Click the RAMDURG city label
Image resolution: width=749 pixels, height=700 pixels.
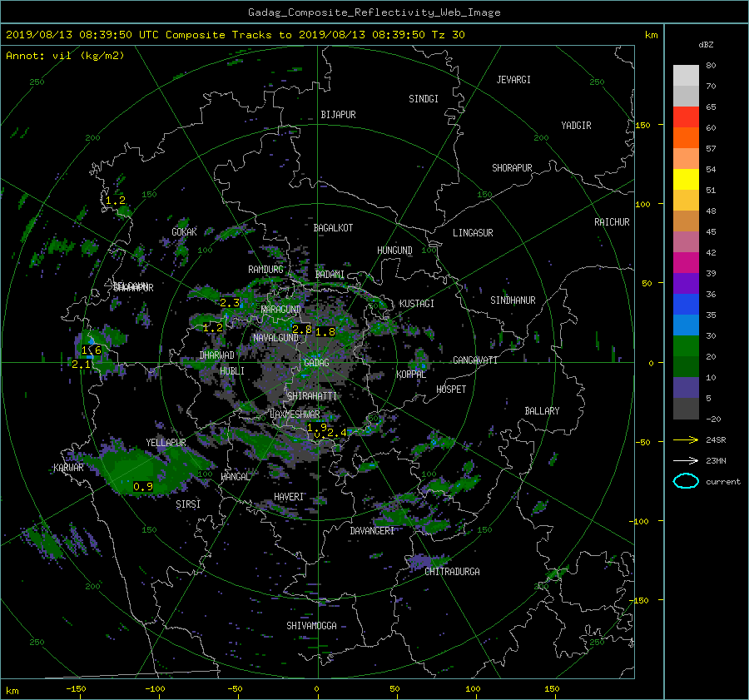pos(265,270)
